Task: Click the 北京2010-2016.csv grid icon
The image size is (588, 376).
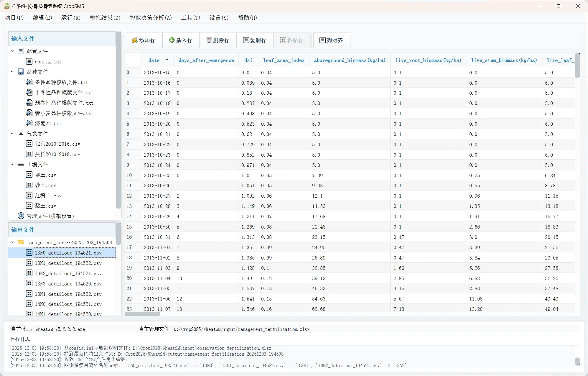Action: coord(29,144)
